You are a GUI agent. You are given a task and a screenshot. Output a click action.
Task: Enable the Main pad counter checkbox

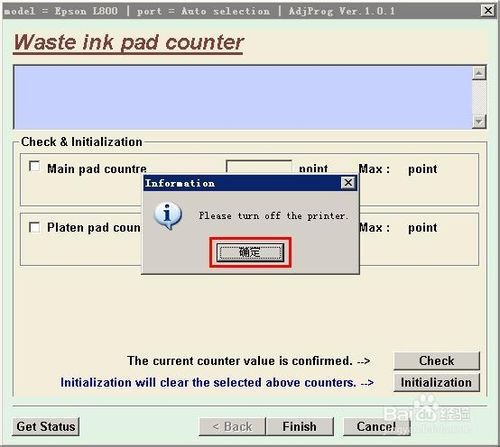click(x=34, y=166)
